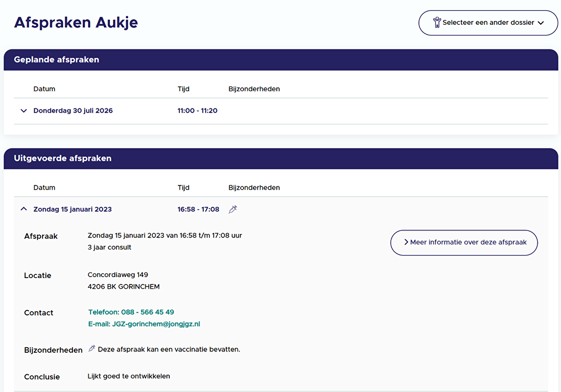The height and width of the screenshot is (392, 561).
Task: Click the syringe icon beside the vaccination note
Action: 92,349
